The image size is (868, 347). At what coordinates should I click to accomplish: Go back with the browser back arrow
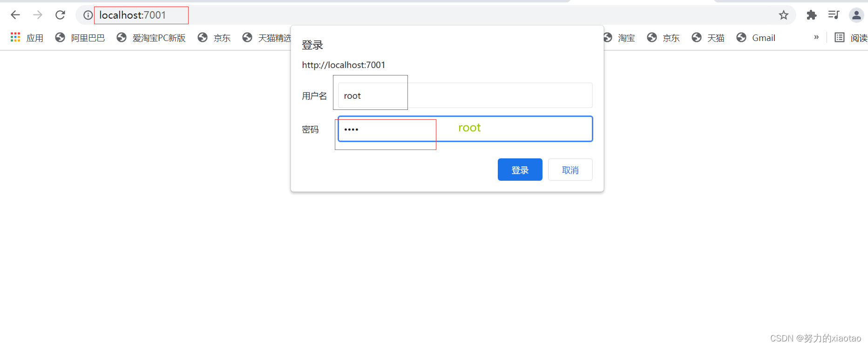15,15
